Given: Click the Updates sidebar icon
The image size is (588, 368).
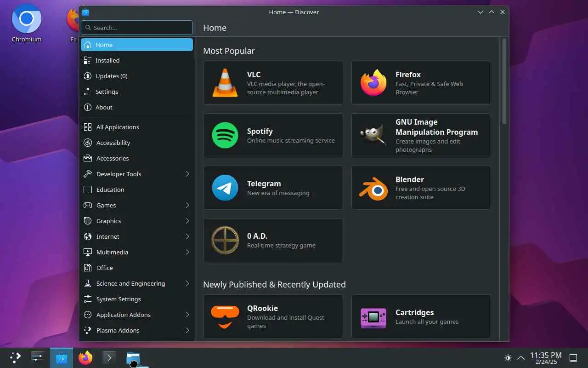Looking at the screenshot, I should click(x=88, y=76).
